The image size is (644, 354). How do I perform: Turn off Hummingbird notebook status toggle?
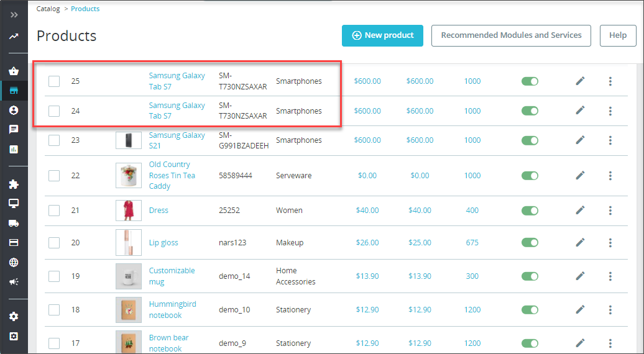point(530,310)
